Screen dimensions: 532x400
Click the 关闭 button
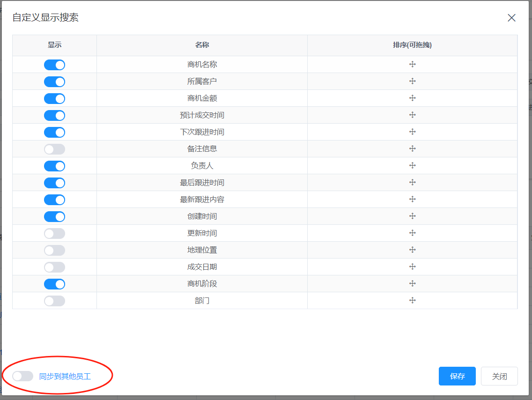499,376
